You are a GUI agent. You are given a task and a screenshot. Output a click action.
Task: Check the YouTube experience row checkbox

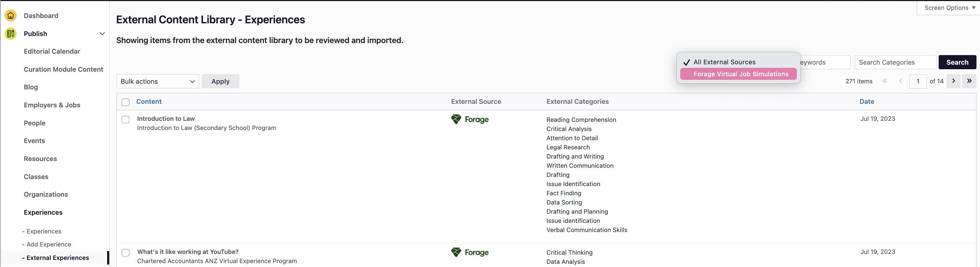click(x=126, y=253)
